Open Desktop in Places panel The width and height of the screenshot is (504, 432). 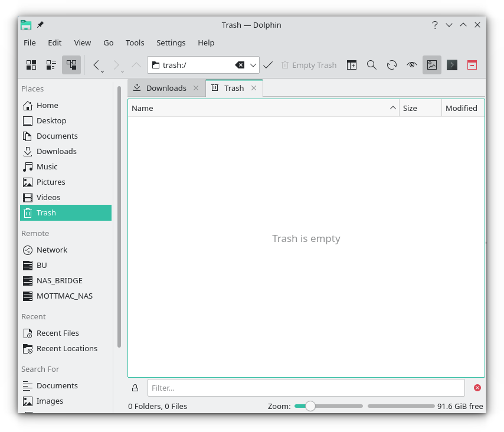click(x=66, y=121)
